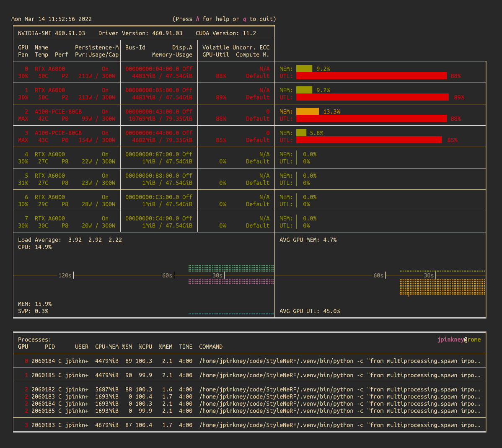Click the GPU-MEM column header in Processes
The height and width of the screenshot is (448, 502).
pos(106,347)
